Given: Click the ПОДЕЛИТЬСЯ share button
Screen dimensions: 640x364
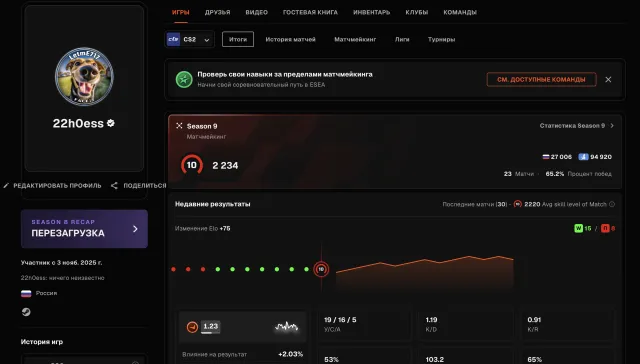Looking at the screenshot, I should click(138, 186).
